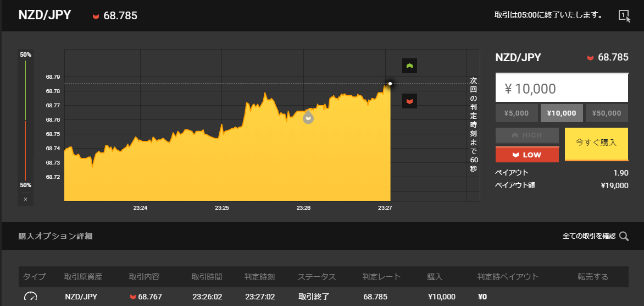The height and width of the screenshot is (306, 644).
Task: Click the 取引終了 status cell
Action: (x=314, y=297)
